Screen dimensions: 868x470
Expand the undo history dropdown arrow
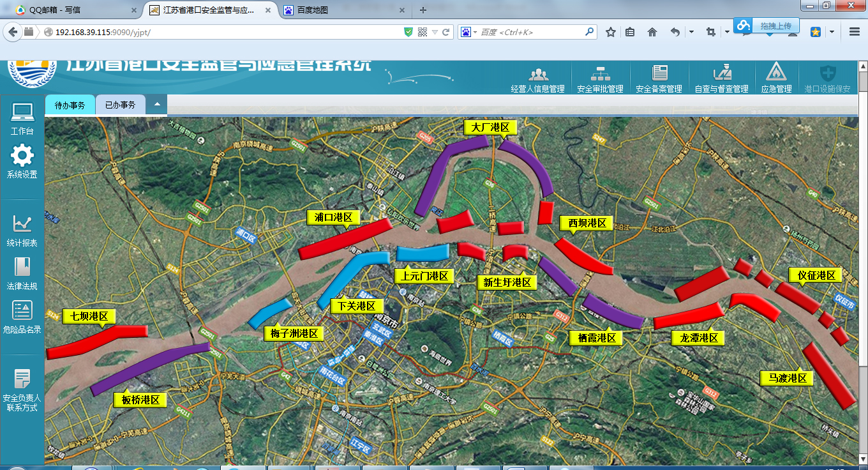point(691,32)
